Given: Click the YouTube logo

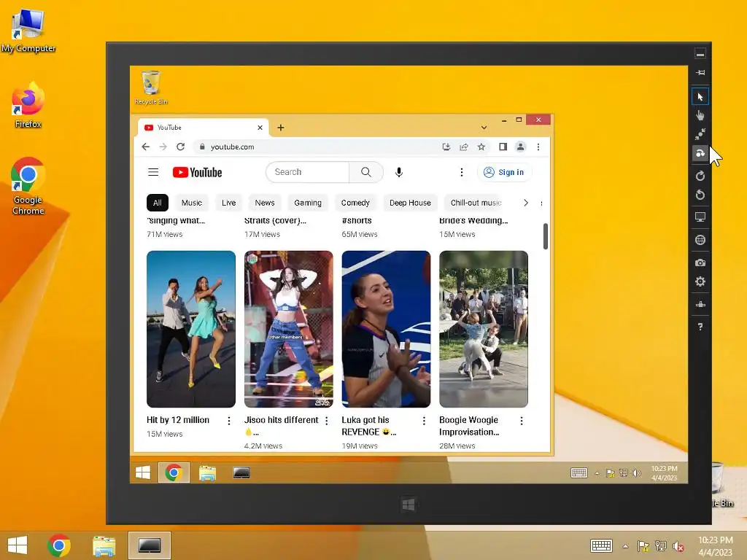Looking at the screenshot, I should pos(197,172).
